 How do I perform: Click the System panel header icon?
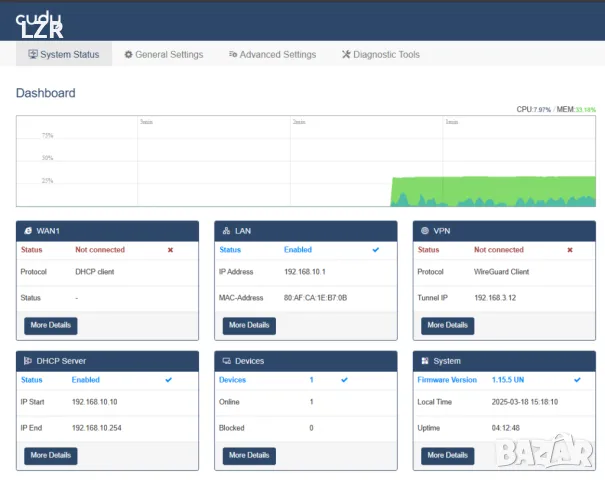coord(425,360)
